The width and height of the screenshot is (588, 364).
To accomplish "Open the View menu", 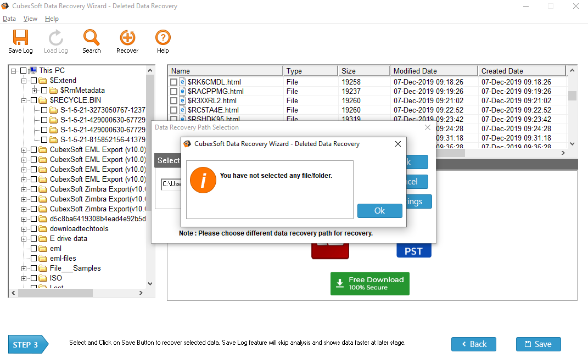I will click(30, 18).
